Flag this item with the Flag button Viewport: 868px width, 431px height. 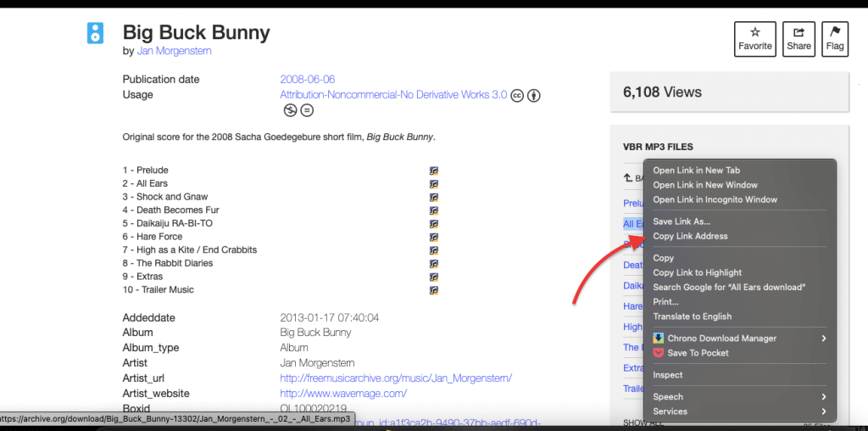click(835, 39)
